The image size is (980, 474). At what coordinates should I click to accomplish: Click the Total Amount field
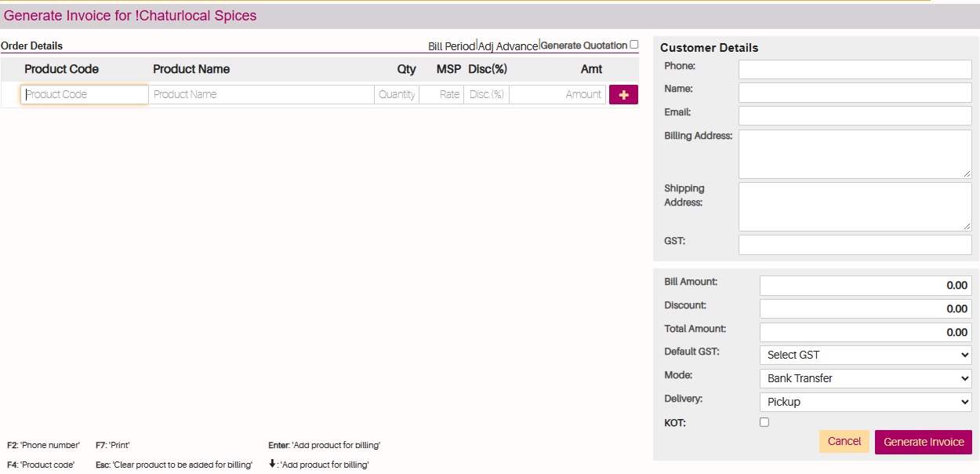pyautogui.click(x=866, y=333)
